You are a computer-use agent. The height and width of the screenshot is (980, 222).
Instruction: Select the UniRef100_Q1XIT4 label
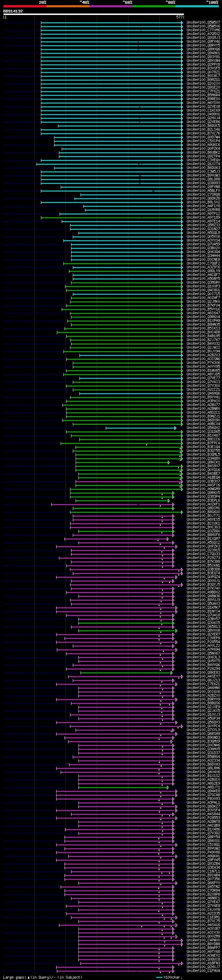[203, 164]
